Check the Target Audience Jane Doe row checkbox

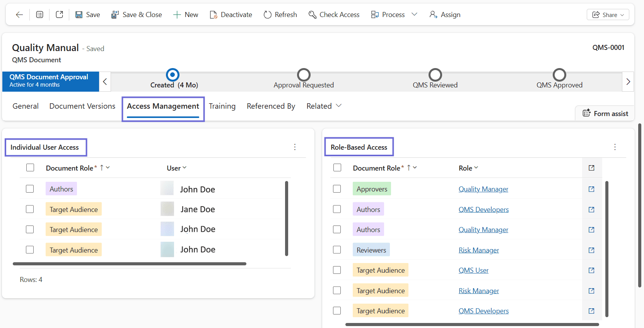coord(30,209)
